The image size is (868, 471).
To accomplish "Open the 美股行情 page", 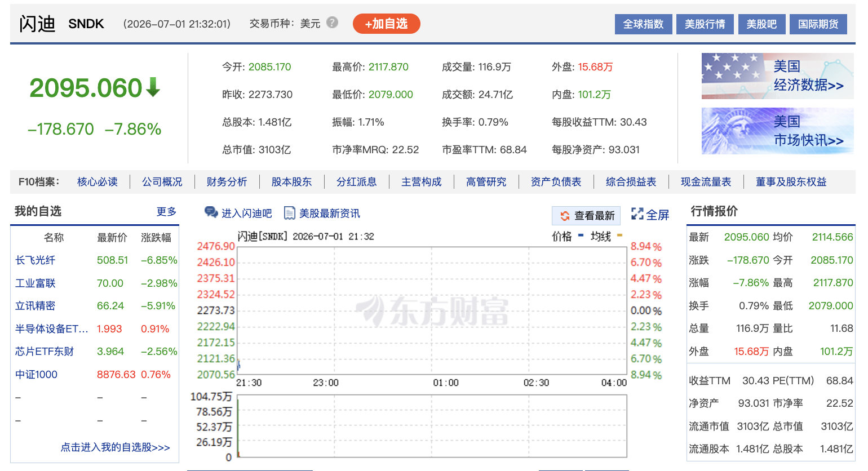I will point(705,24).
